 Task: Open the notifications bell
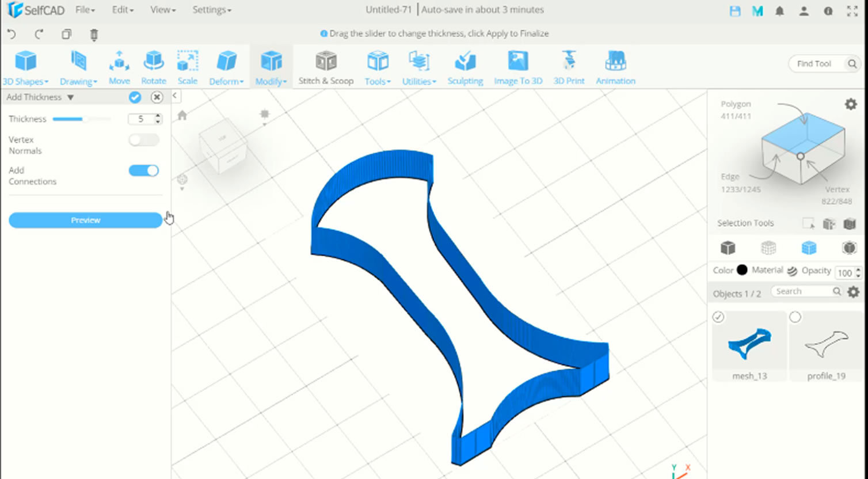pos(780,11)
